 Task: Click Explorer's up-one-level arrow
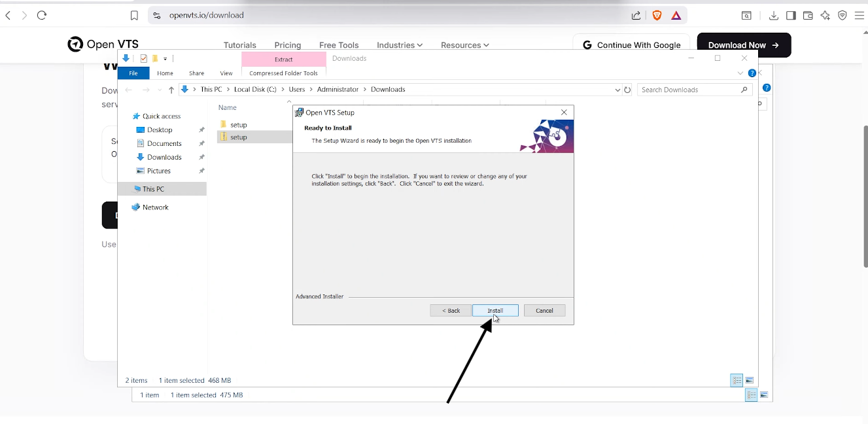click(171, 90)
